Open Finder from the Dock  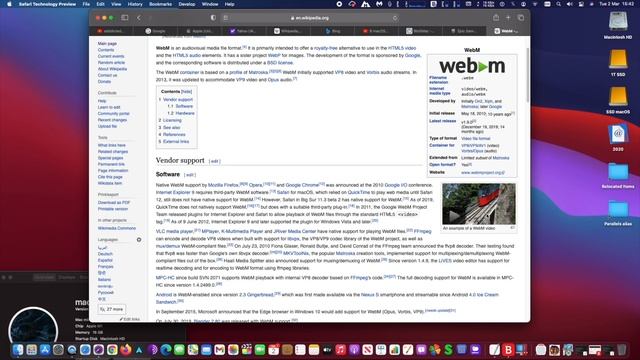point(18,349)
